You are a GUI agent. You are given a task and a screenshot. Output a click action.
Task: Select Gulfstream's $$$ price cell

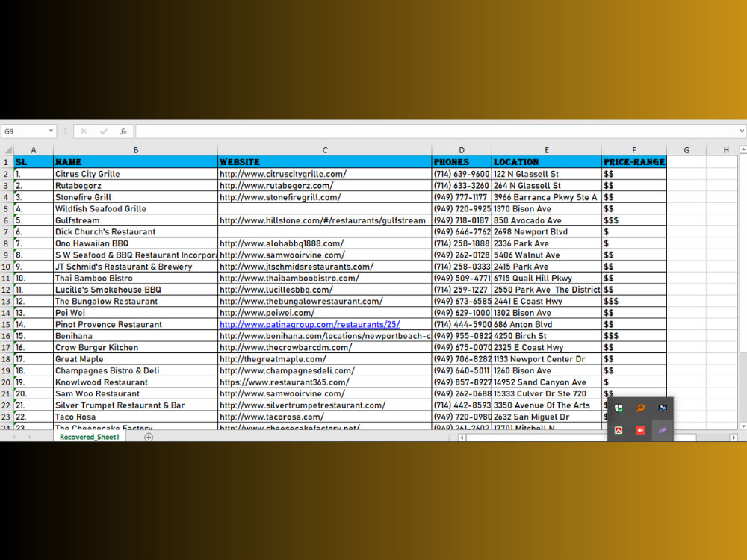coord(634,220)
